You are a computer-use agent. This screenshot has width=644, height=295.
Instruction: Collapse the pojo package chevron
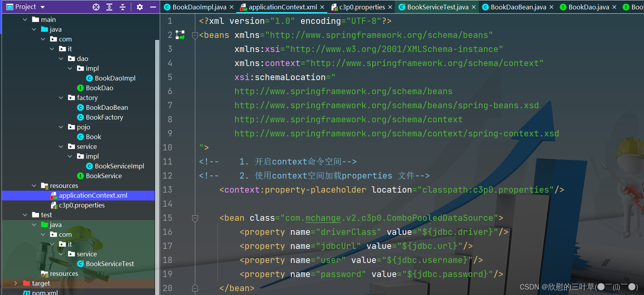pos(61,127)
